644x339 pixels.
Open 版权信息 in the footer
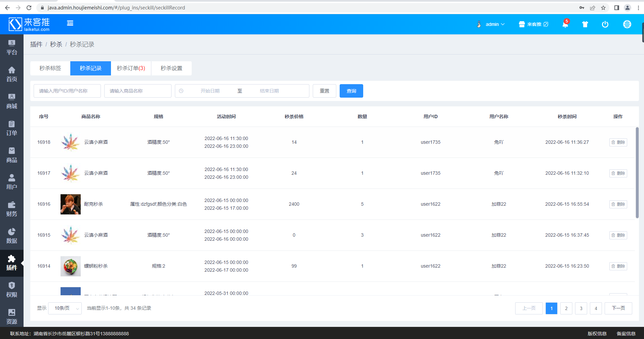tap(597, 334)
